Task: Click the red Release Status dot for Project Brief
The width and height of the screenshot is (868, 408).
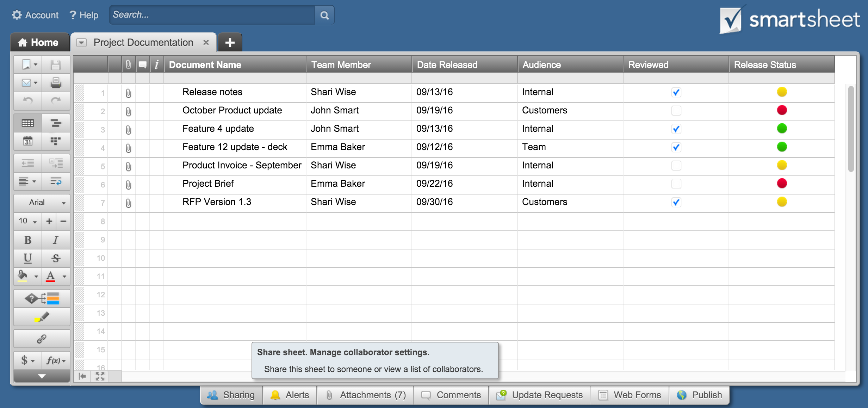Action: (x=782, y=184)
